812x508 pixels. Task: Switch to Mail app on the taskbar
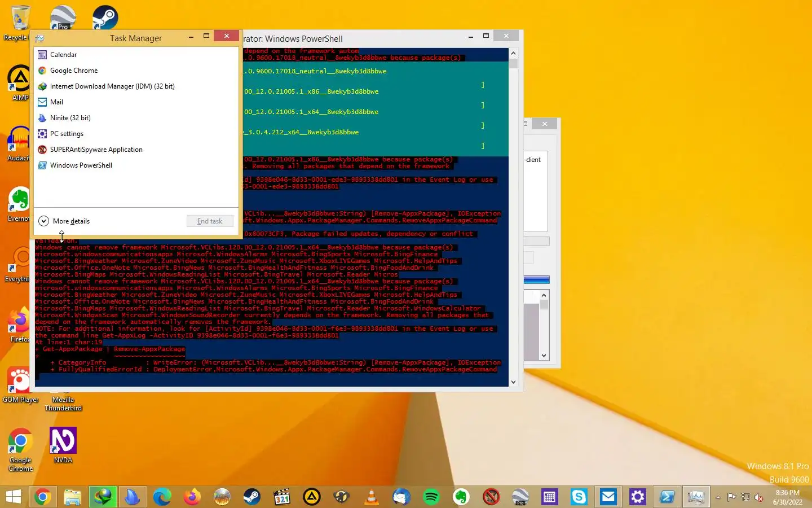click(x=608, y=497)
